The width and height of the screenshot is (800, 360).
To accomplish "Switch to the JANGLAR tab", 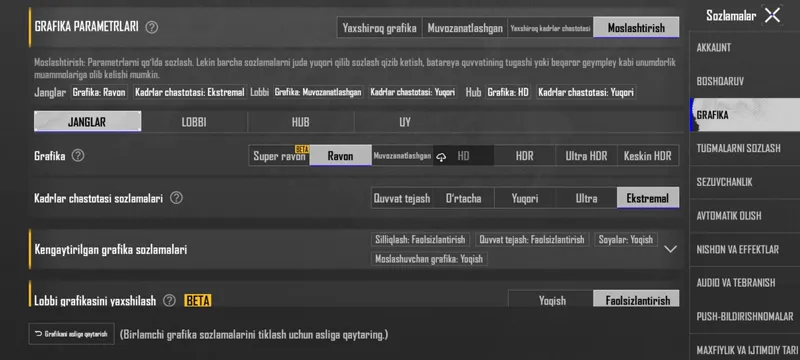I will point(87,122).
